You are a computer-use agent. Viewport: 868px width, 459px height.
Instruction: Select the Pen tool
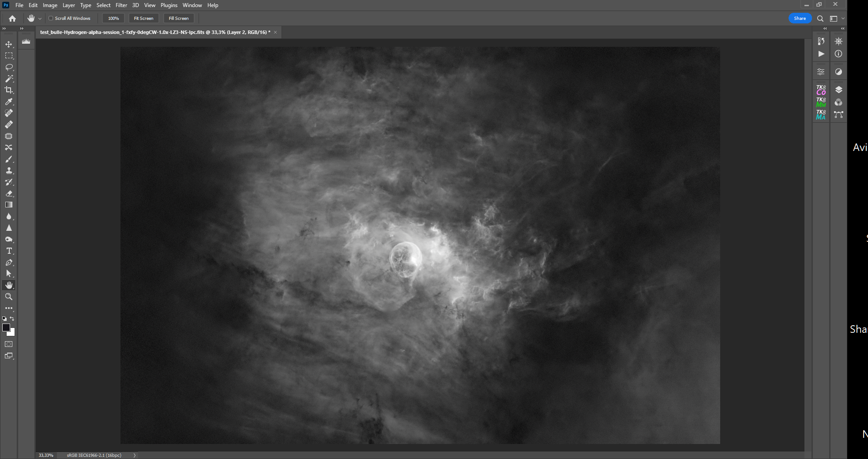click(9, 262)
